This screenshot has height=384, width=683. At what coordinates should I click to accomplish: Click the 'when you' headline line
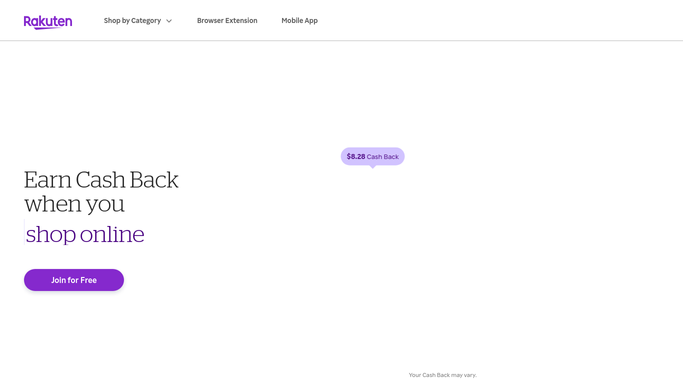coord(74,204)
